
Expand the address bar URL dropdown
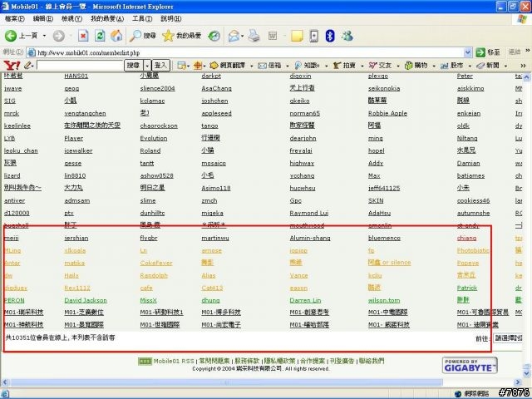click(467, 52)
